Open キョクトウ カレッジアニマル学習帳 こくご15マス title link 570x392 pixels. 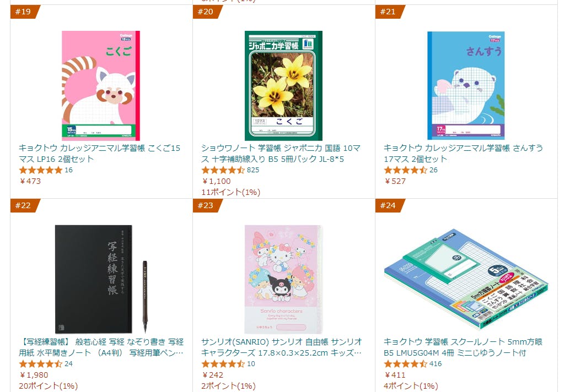(100, 154)
